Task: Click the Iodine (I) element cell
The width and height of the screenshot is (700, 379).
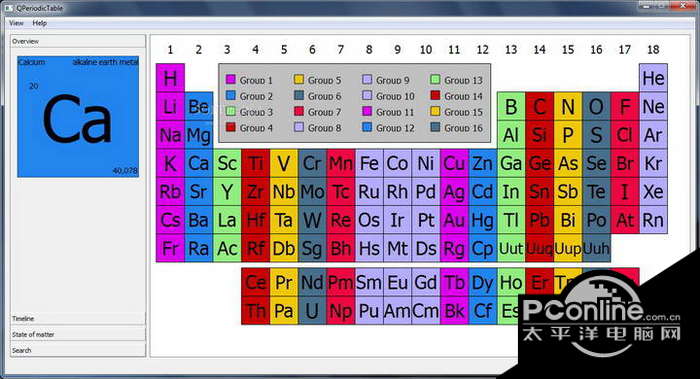Action: (625, 192)
